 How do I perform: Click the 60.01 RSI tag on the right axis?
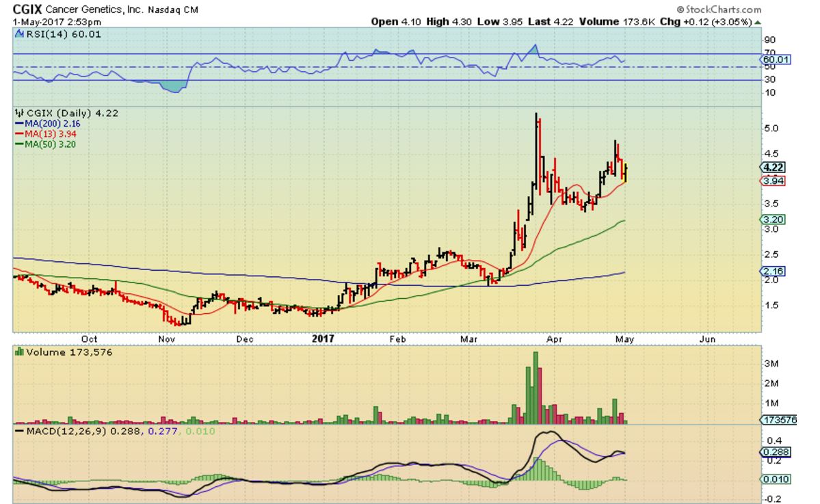[776, 59]
